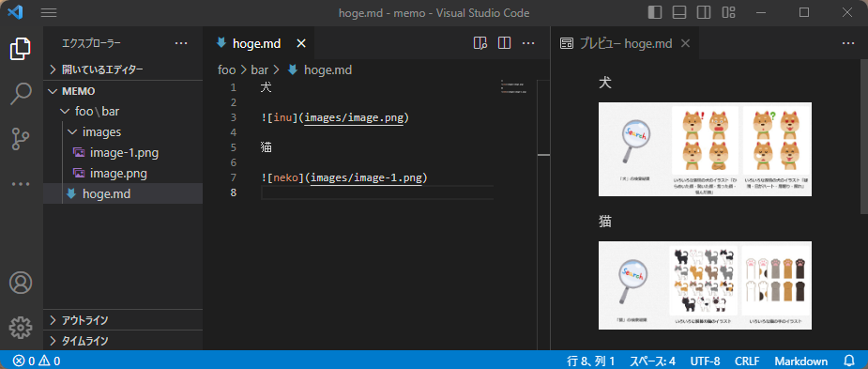Image resolution: width=868 pixels, height=369 pixels.
Task: Open the Explorer activity bar icon
Action: 21,50
